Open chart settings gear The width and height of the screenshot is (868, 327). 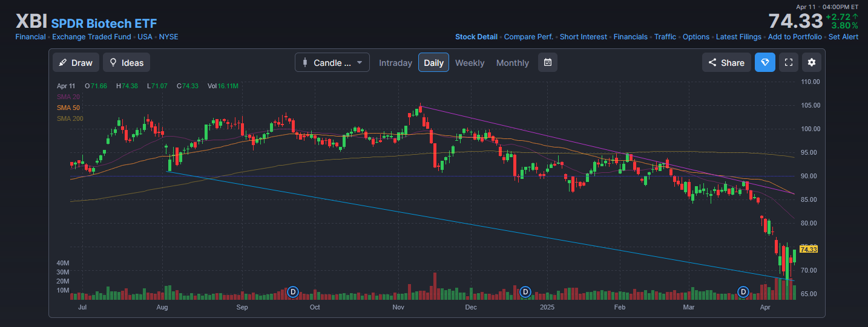click(811, 62)
